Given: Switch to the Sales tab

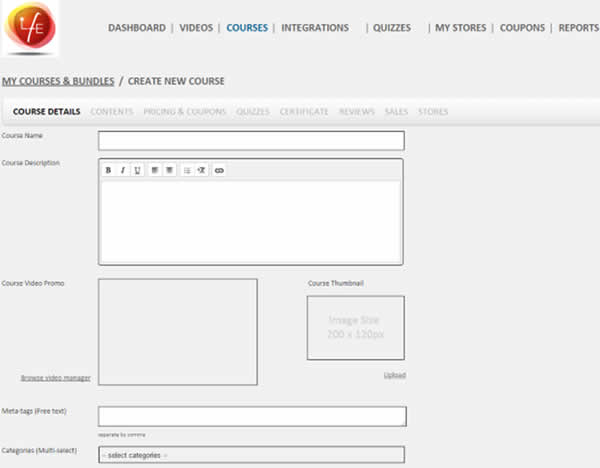Looking at the screenshot, I should [x=396, y=111].
